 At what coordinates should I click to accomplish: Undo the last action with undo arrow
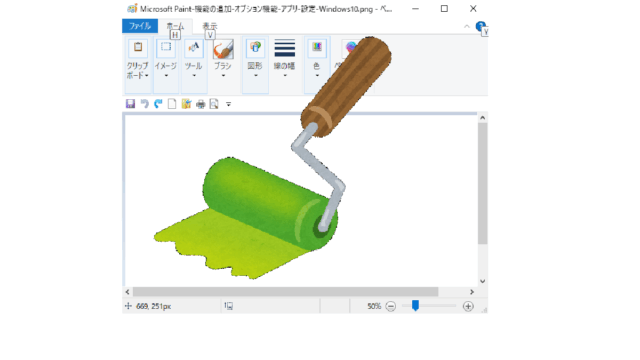pos(144,104)
